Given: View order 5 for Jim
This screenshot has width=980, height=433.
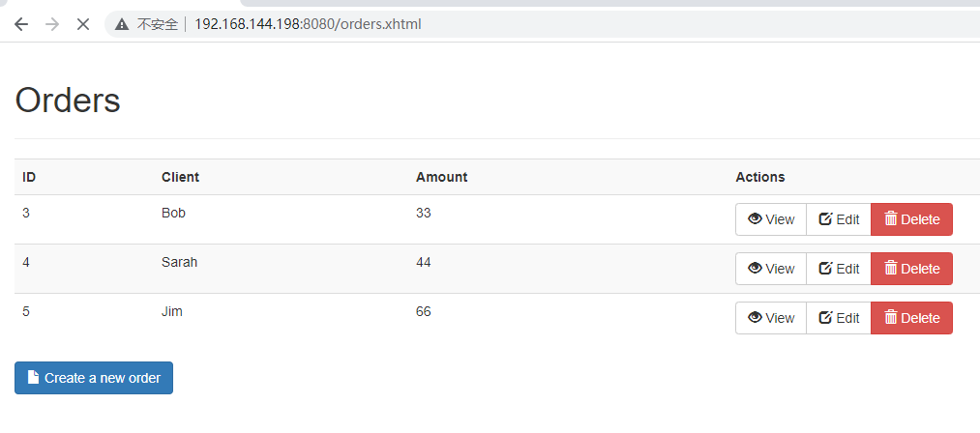Looking at the screenshot, I should [771, 318].
